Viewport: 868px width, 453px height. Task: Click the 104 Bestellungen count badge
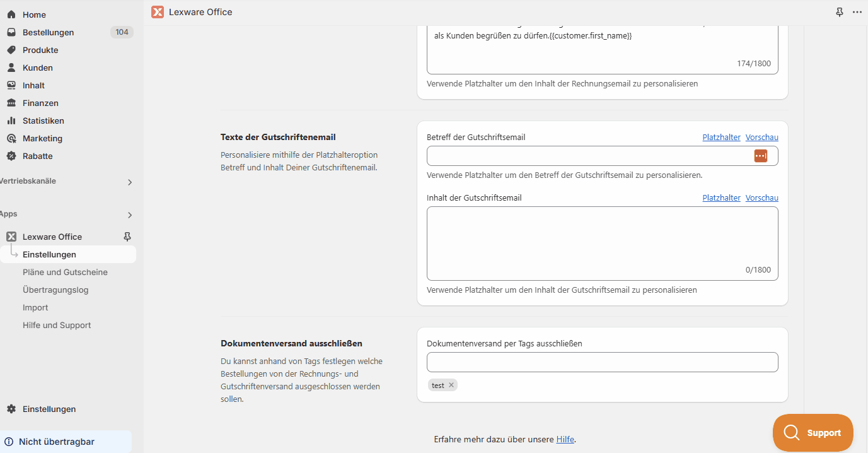pyautogui.click(x=122, y=32)
